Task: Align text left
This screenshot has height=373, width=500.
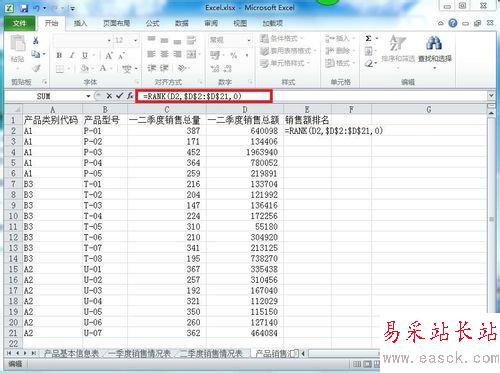Action: [x=151, y=54]
